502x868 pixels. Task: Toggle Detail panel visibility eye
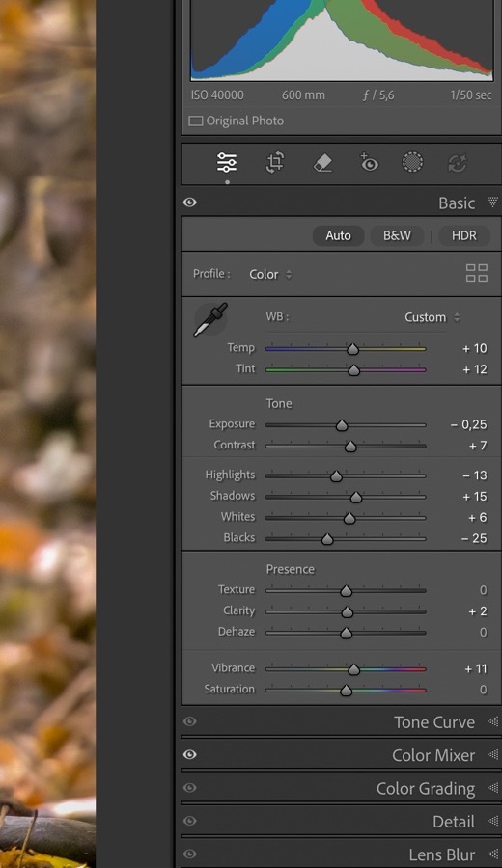point(190,821)
